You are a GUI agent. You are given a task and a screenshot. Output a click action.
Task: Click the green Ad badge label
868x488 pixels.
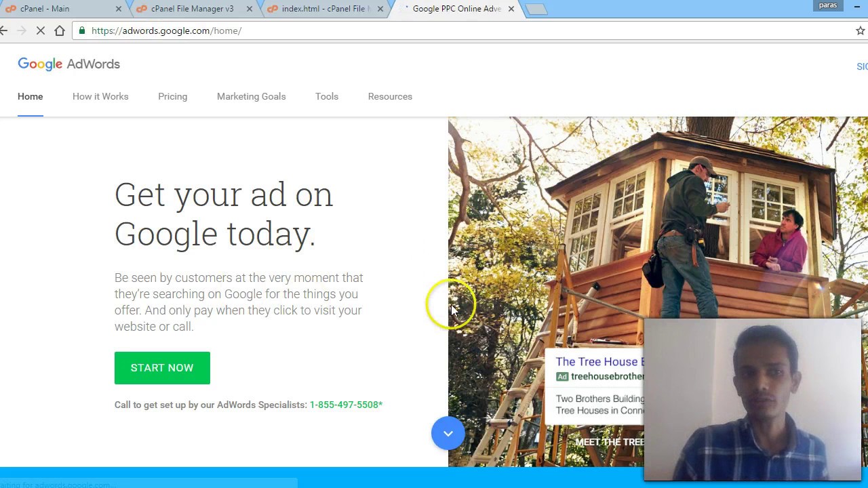click(562, 377)
